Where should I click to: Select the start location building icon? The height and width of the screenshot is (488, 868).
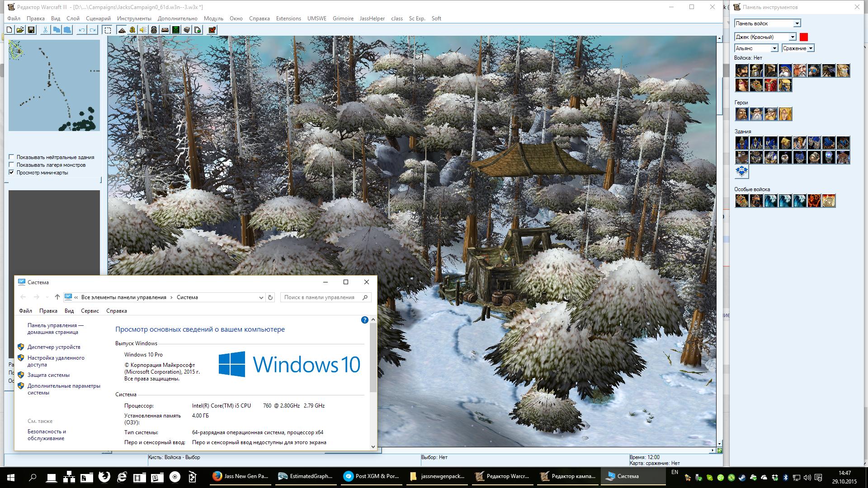coord(742,172)
